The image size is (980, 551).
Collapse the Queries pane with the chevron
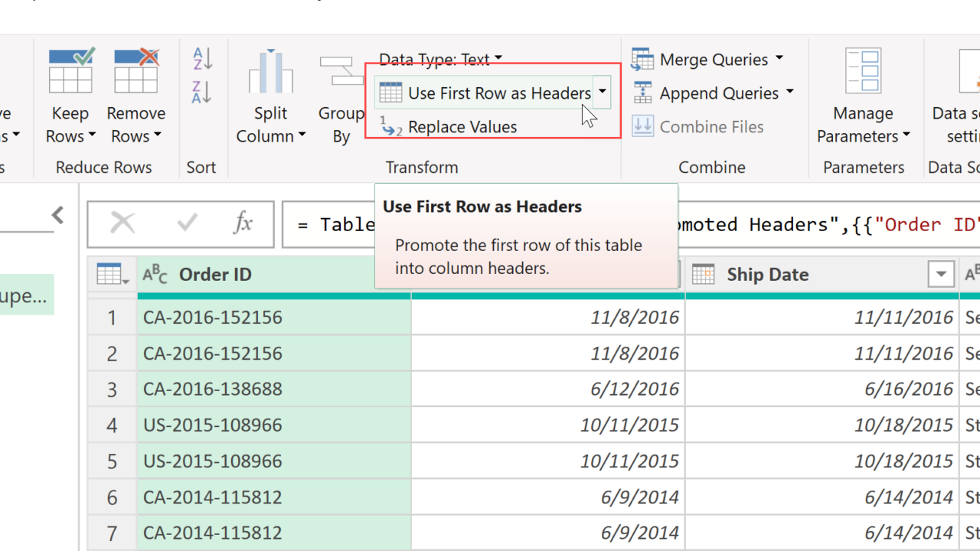tap(58, 215)
